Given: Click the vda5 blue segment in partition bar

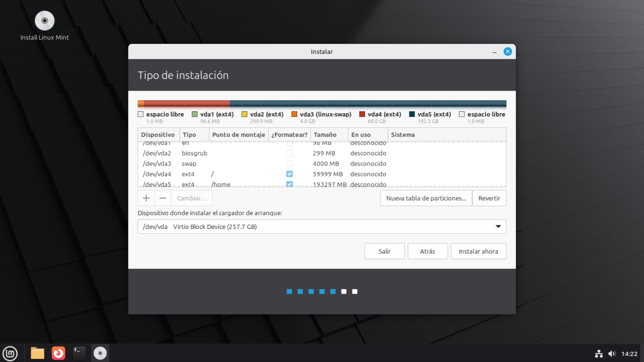Looking at the screenshot, I should coord(368,104).
